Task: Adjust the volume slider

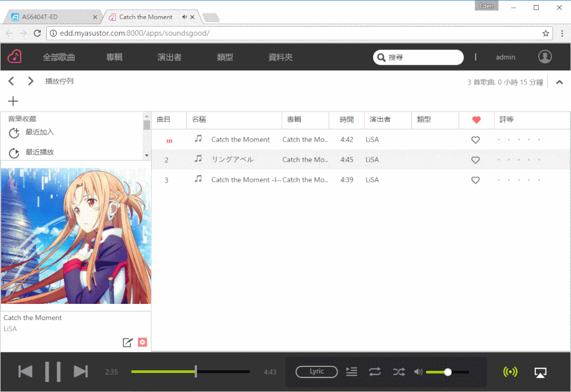Action: pos(447,372)
